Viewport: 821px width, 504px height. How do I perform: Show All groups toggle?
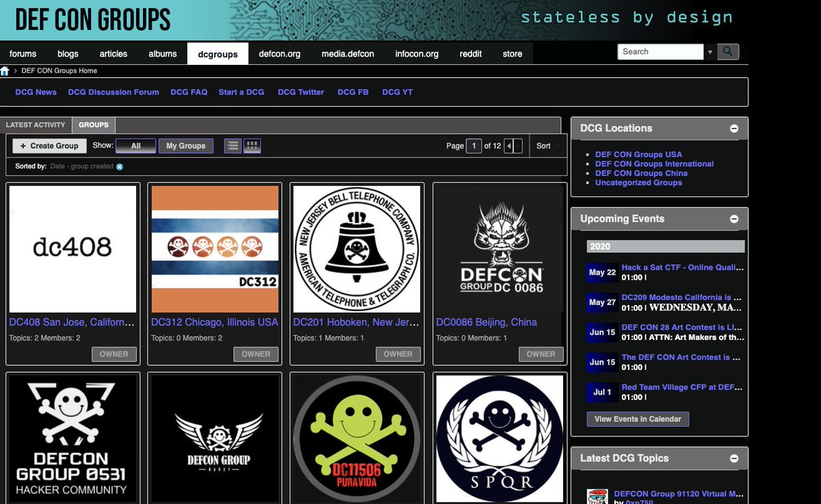(x=135, y=146)
